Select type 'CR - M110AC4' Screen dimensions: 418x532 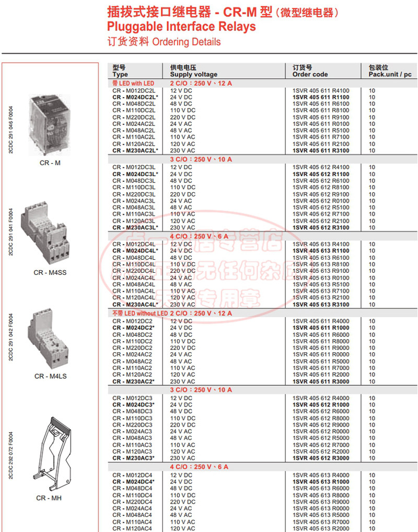click(132, 522)
